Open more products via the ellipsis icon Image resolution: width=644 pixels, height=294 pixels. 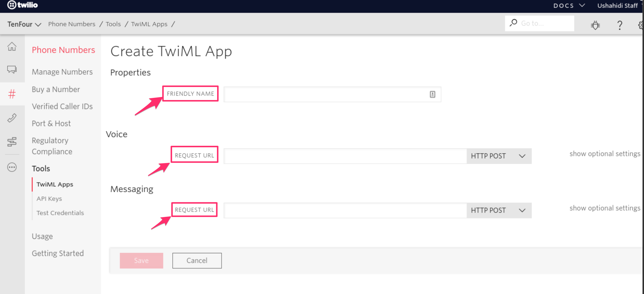[x=12, y=167]
